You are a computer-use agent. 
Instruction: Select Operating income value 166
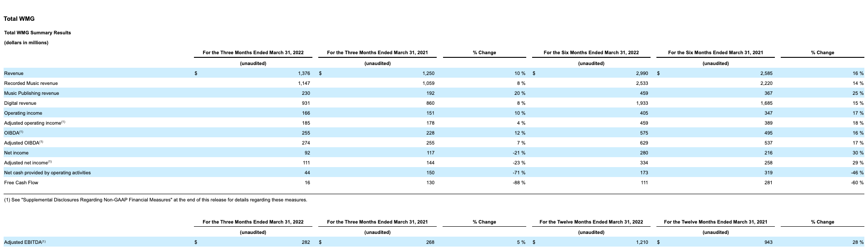coord(306,113)
